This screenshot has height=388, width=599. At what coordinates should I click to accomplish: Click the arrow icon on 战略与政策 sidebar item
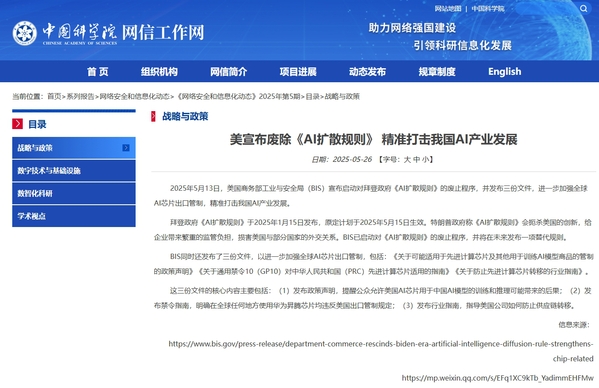126,148
